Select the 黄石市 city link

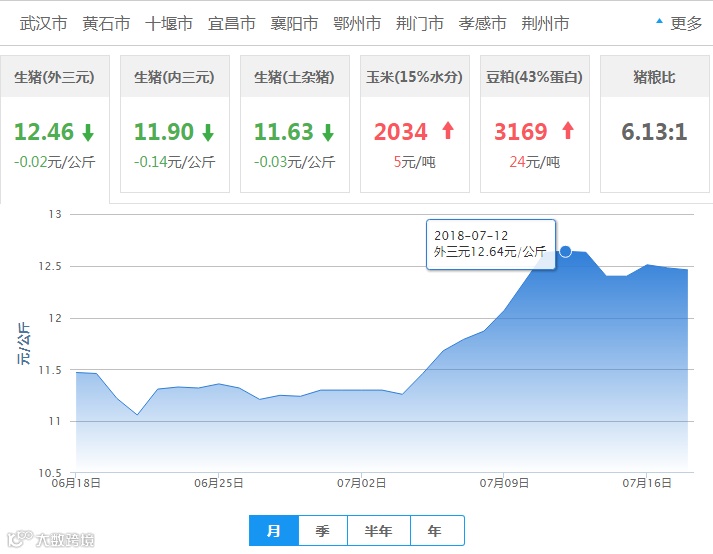106,23
